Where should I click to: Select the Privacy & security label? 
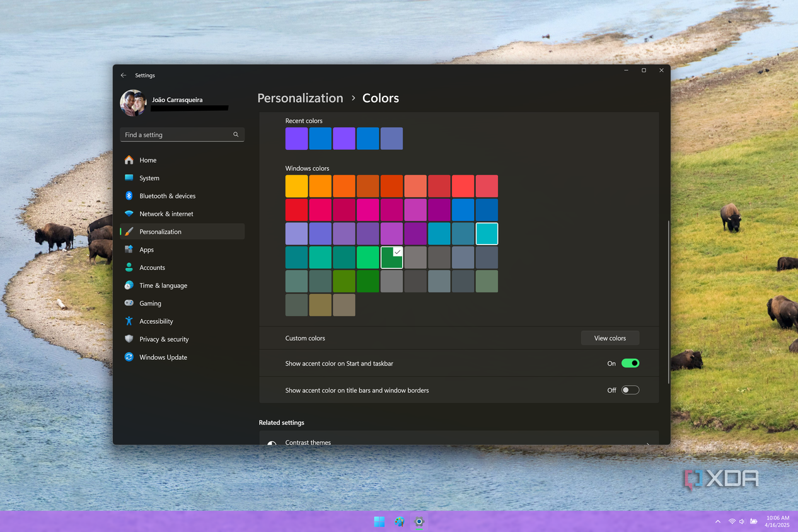tap(164, 339)
